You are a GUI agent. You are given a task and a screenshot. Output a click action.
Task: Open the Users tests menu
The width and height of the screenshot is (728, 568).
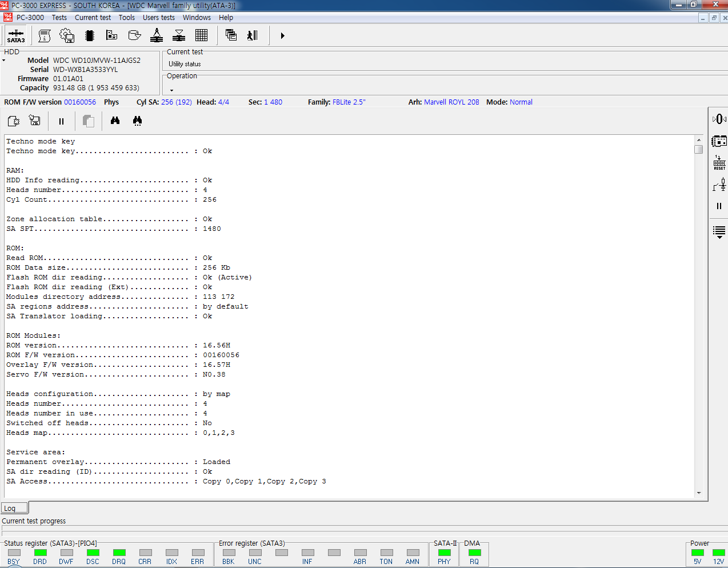[x=158, y=18]
